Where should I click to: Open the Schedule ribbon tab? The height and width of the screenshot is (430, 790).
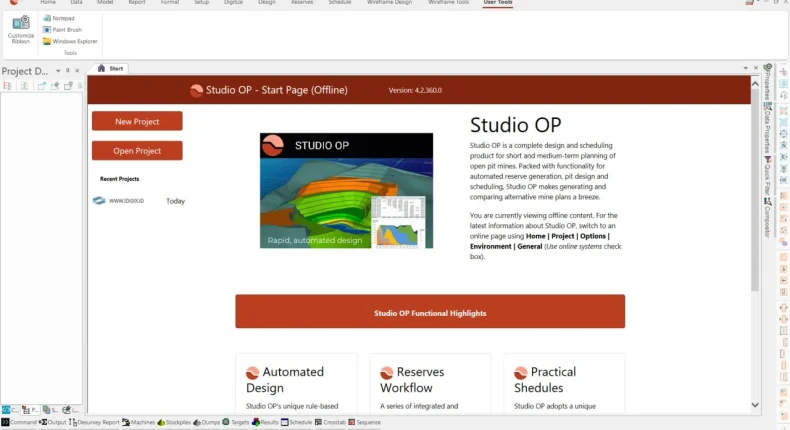pos(340,3)
